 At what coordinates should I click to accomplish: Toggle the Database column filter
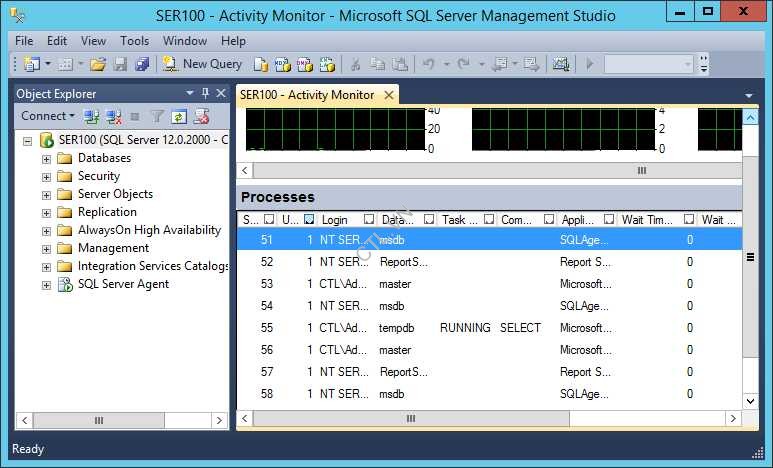coord(429,219)
